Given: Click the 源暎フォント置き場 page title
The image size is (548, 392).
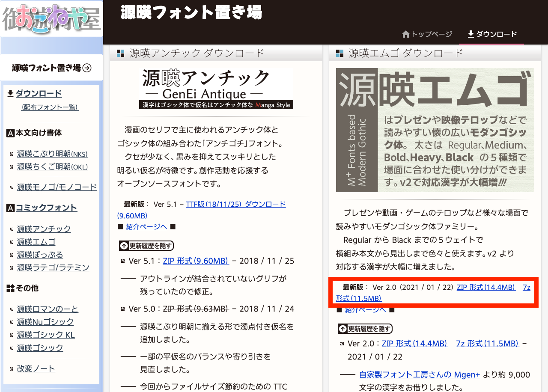Looking at the screenshot, I should [x=191, y=13].
